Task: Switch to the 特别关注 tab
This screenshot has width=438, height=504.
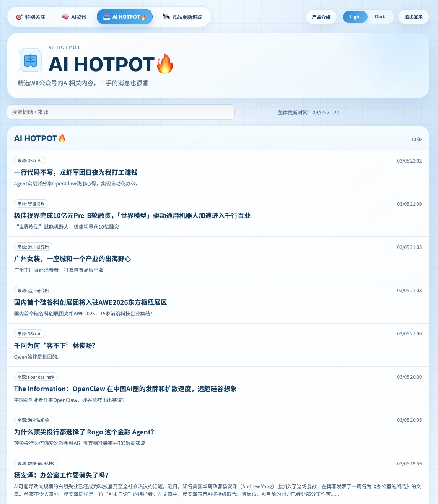Action: [31, 16]
